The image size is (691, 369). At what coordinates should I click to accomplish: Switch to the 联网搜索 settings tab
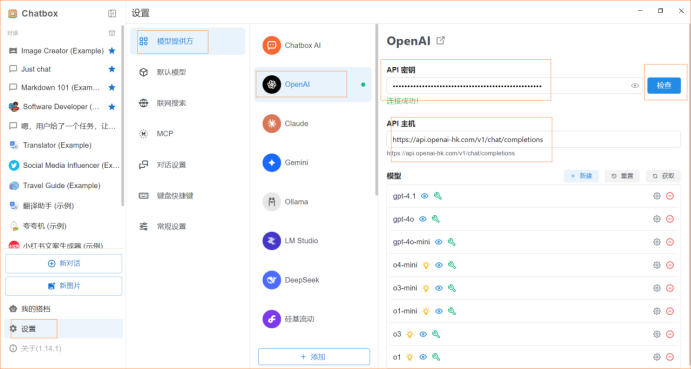(187, 103)
